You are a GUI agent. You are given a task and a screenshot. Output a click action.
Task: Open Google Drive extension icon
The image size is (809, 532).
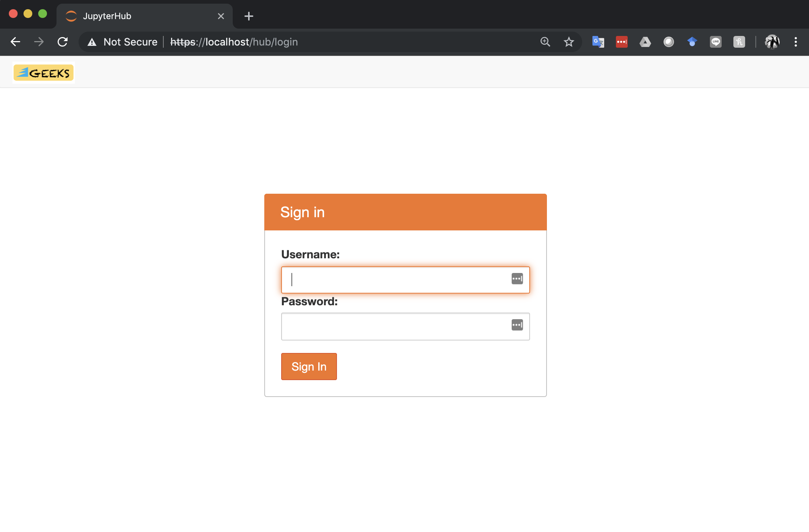(x=645, y=42)
